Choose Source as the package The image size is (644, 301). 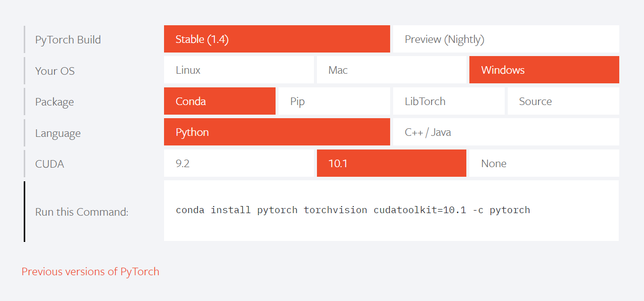[563, 101]
